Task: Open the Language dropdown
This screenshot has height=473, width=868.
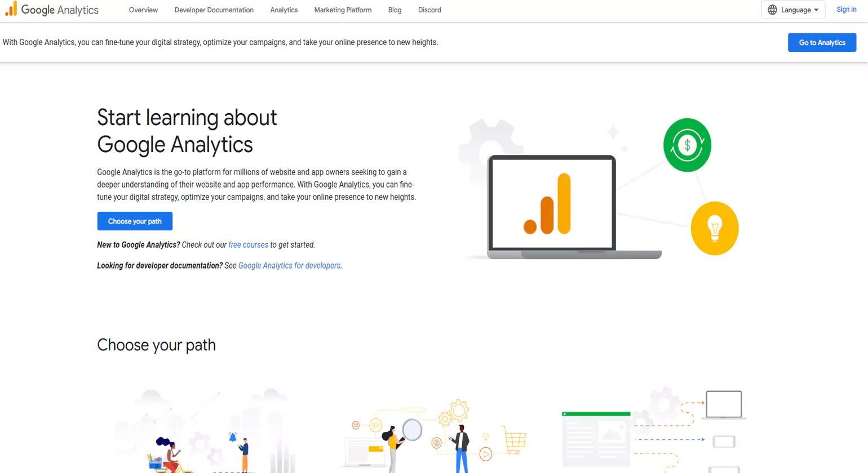Action: [x=793, y=10]
